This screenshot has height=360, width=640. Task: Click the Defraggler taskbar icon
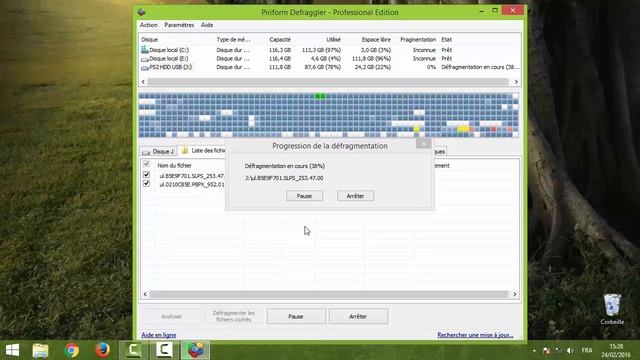pyautogui.click(x=195, y=350)
